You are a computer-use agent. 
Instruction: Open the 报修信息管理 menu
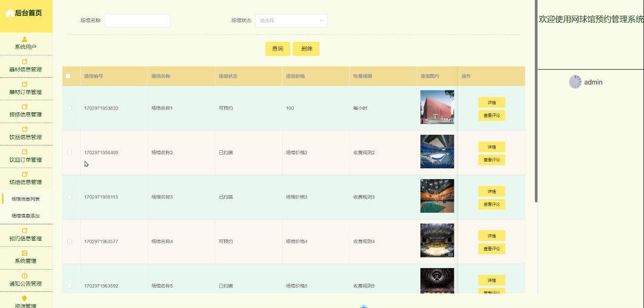(x=26, y=111)
